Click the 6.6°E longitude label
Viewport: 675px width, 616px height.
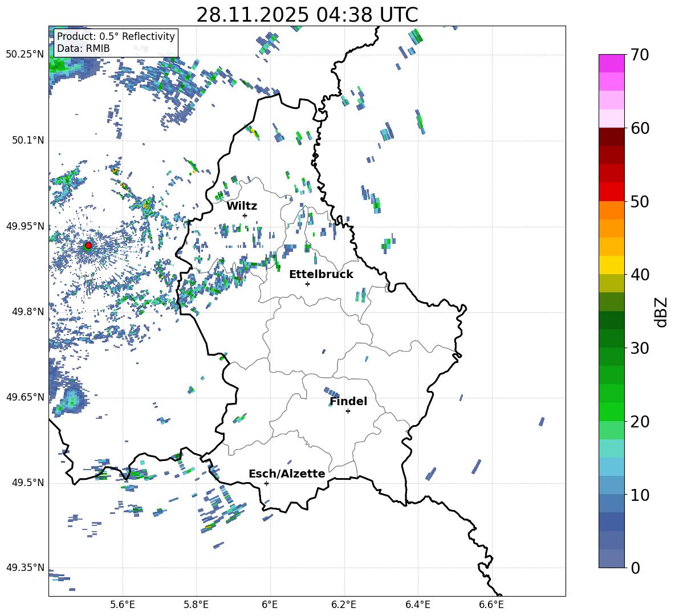tap(491, 605)
